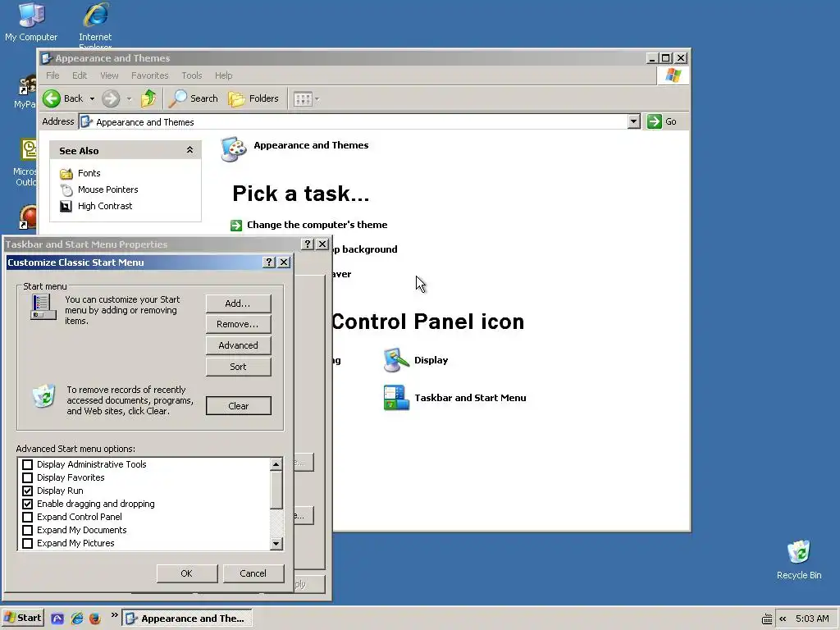This screenshot has height=630, width=840.
Task: Open the View menu
Action: pos(109,75)
